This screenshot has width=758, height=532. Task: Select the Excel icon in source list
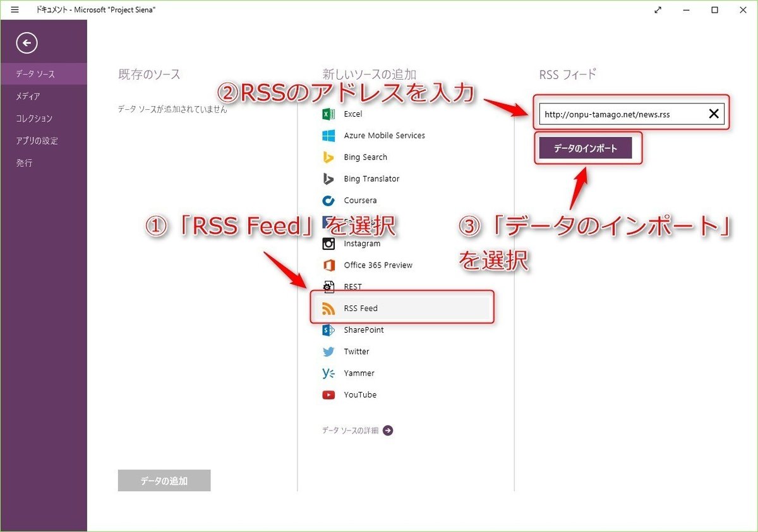click(328, 114)
